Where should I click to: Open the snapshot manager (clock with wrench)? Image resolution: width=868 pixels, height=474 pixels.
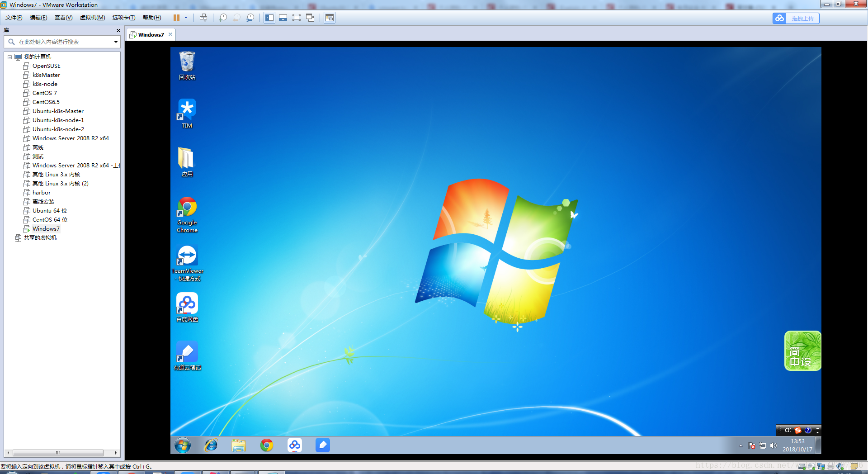(x=250, y=18)
